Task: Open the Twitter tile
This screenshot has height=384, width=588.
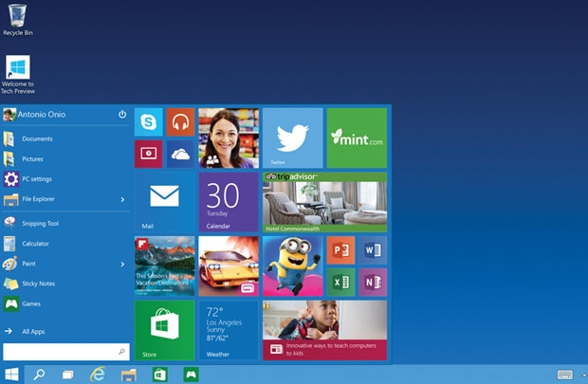Action: [x=292, y=138]
